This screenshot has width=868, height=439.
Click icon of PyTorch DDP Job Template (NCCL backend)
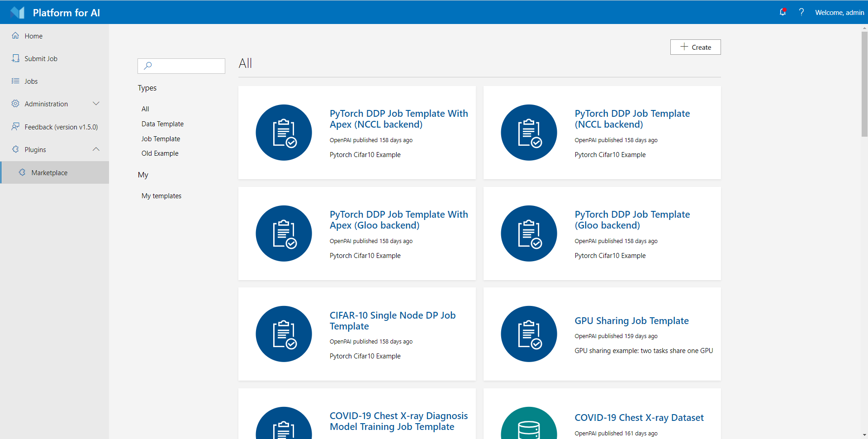pos(529,133)
